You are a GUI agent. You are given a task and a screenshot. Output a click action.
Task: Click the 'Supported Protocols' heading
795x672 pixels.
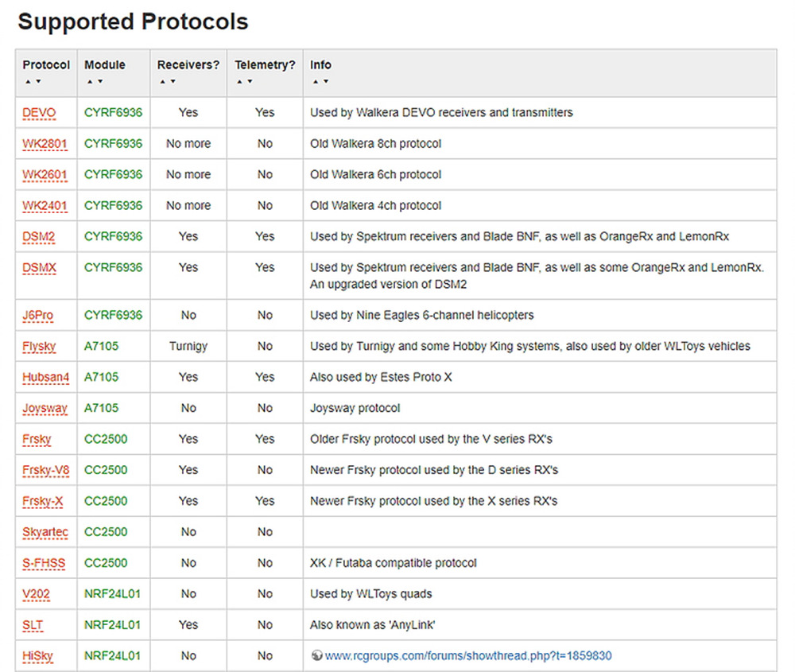(x=133, y=21)
